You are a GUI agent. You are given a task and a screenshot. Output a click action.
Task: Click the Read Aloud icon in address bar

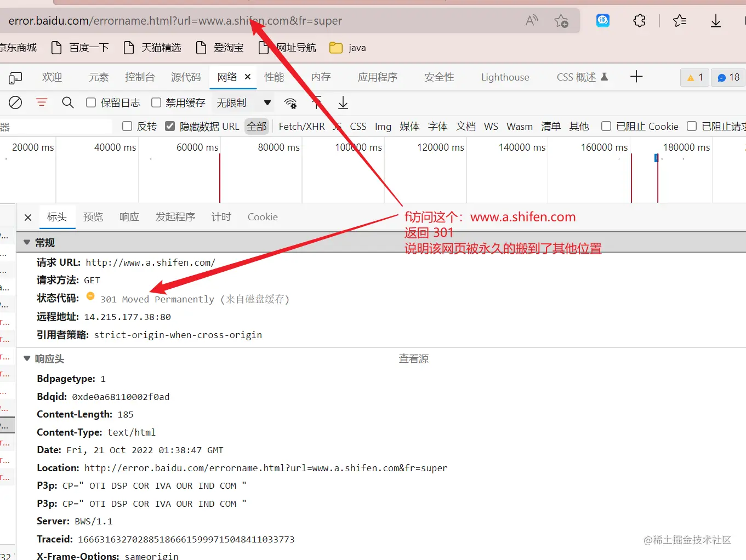[532, 21]
